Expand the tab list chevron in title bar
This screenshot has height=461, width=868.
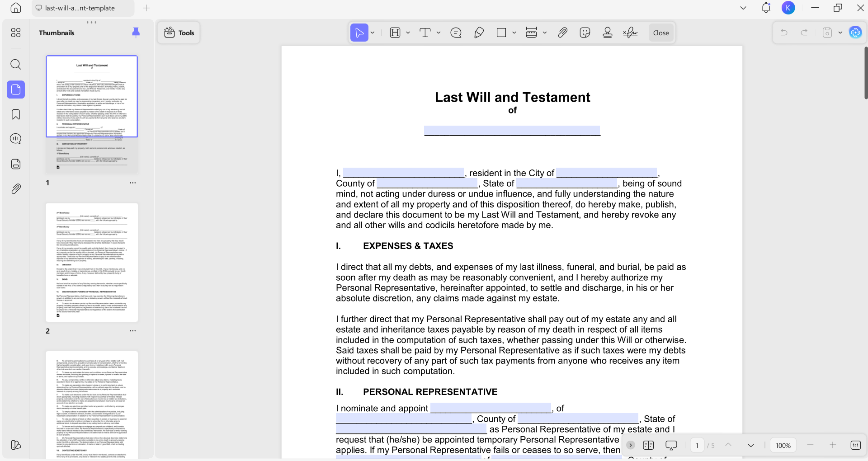pyautogui.click(x=743, y=8)
